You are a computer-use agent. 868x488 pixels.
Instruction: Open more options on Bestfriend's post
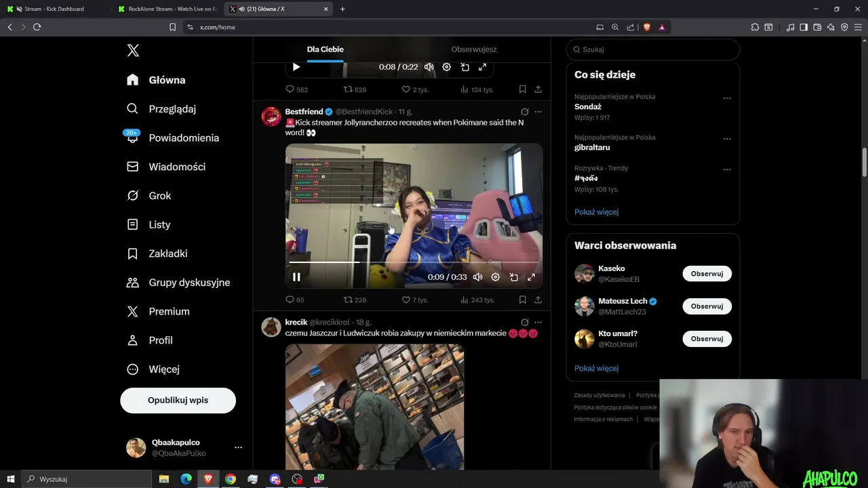[x=538, y=112]
